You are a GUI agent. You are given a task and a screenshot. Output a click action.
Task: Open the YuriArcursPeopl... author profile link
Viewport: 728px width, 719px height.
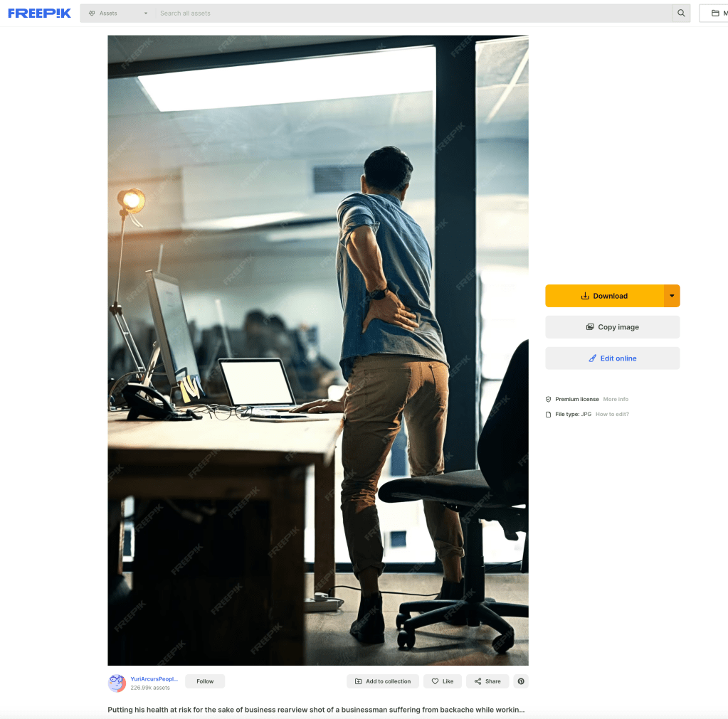(154, 679)
